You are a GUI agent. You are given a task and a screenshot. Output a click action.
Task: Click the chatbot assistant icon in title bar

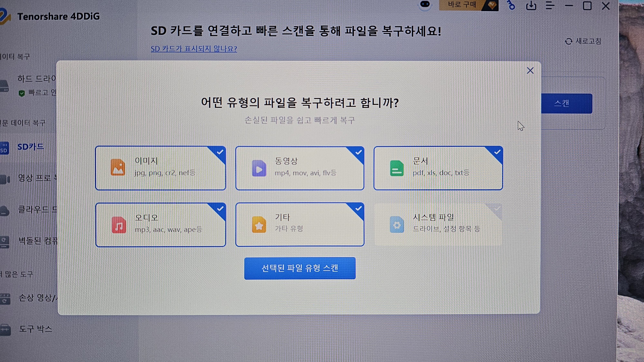click(x=425, y=5)
